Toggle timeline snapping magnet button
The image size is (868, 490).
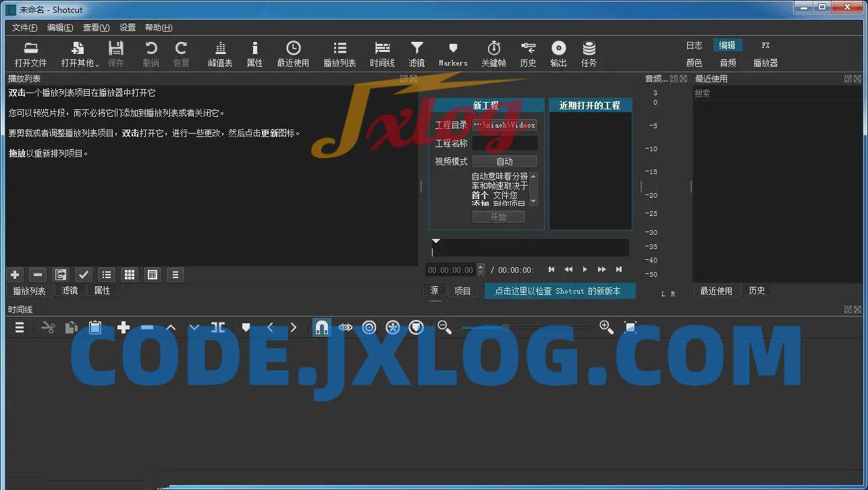click(x=322, y=327)
